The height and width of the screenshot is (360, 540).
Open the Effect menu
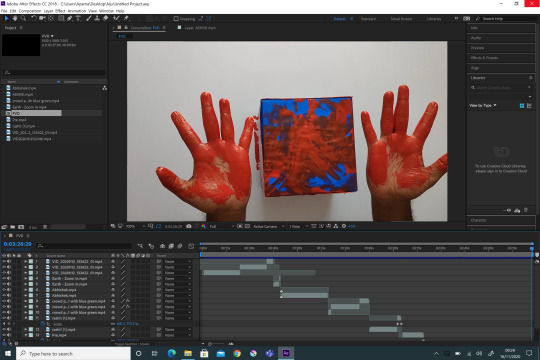point(60,11)
